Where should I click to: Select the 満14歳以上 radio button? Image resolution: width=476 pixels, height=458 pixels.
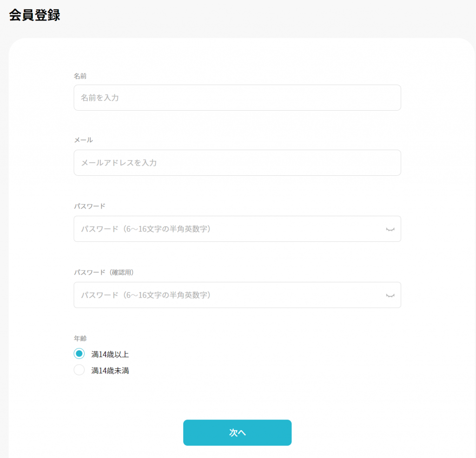(79, 353)
